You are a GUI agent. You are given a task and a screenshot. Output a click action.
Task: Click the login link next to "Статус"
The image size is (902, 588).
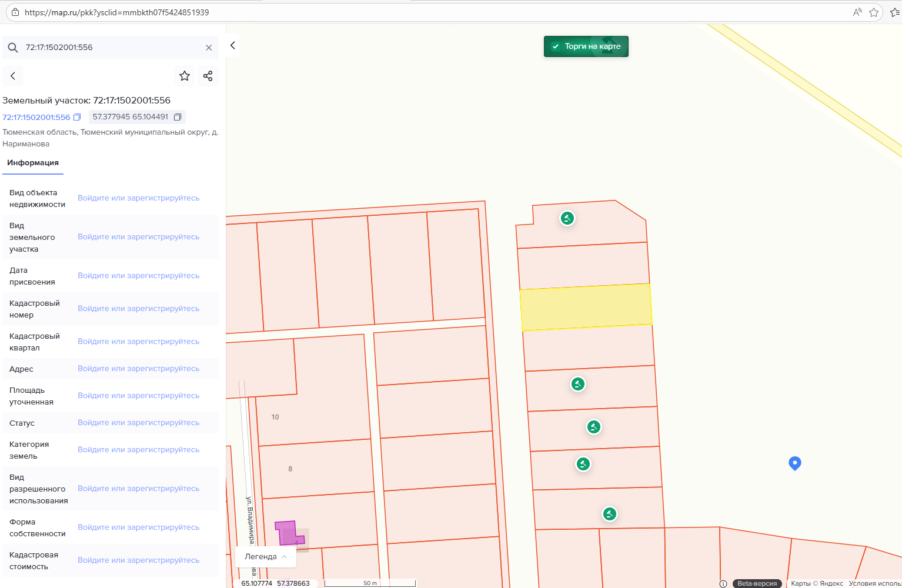click(138, 423)
